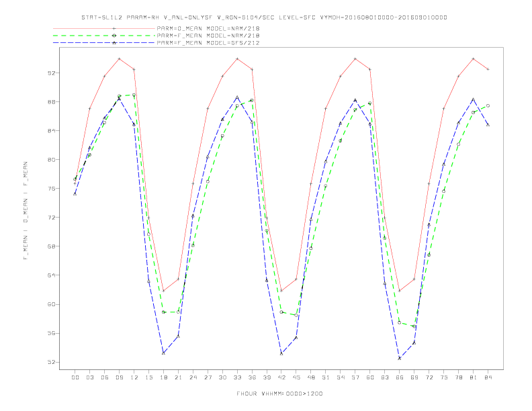The width and height of the screenshot is (532, 411).
Task: Click the 81 forecast hour tick label
Action: pyautogui.click(x=474, y=377)
